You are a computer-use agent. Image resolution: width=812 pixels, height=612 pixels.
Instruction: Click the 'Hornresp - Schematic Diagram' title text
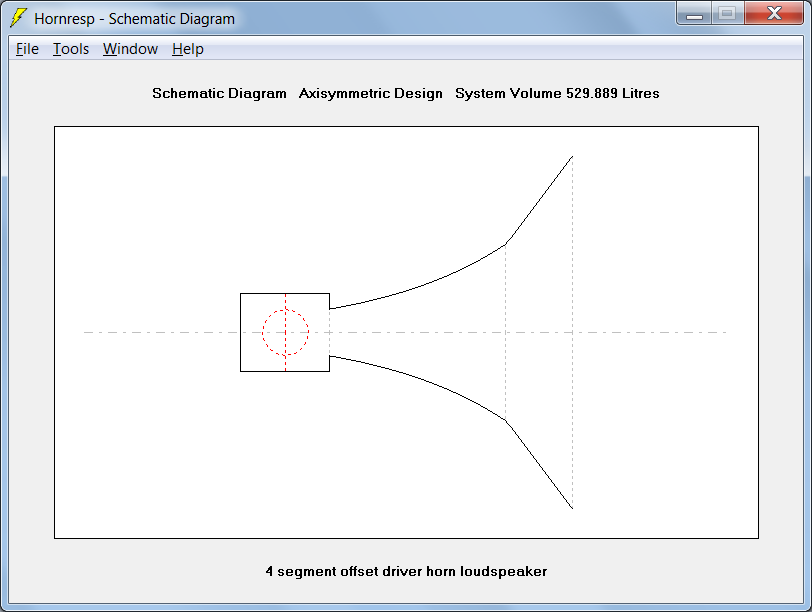pos(135,19)
